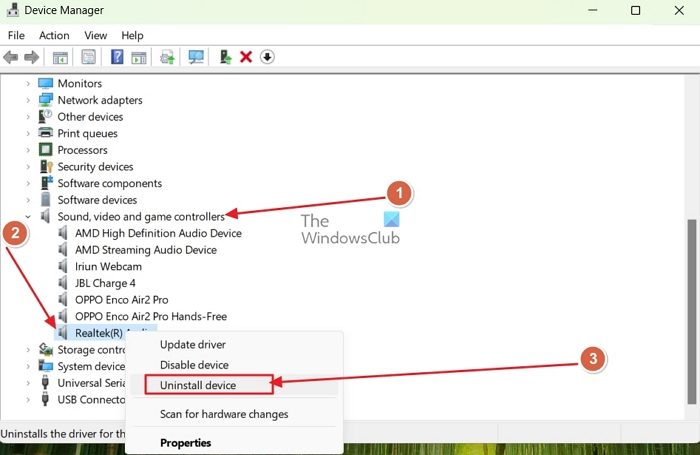Click the Processors chip icon
The width and height of the screenshot is (700, 455).
(46, 150)
